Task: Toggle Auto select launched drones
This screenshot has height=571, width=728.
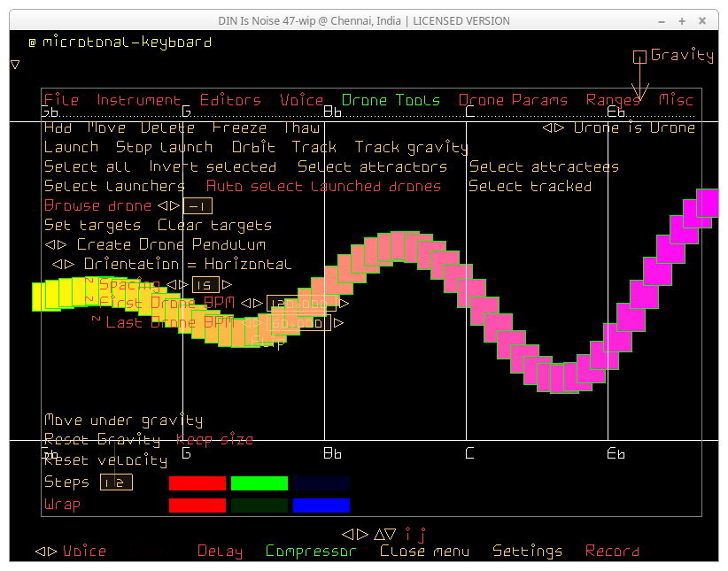Action: click(323, 187)
